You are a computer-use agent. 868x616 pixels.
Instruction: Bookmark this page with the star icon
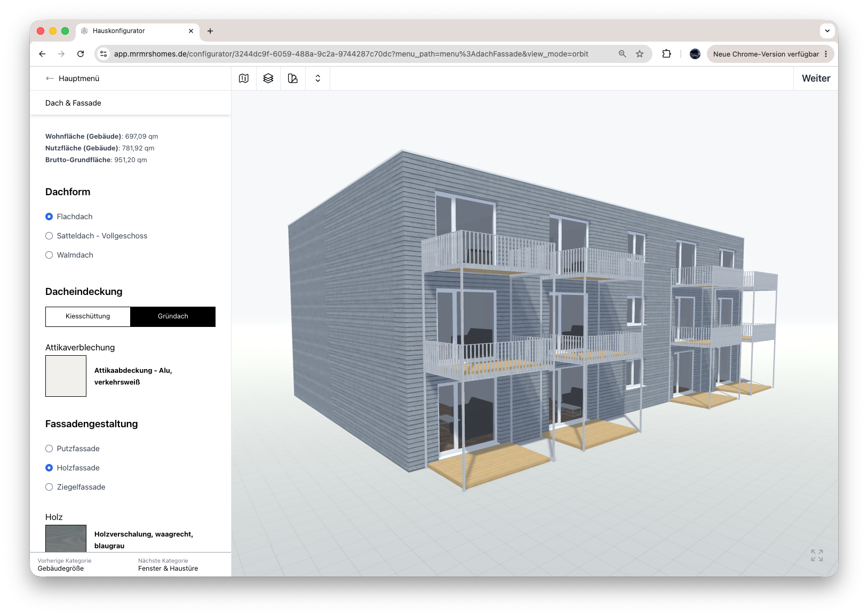click(640, 54)
